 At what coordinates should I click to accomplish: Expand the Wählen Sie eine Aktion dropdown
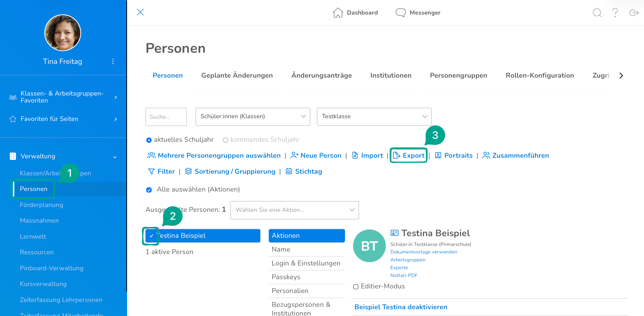coord(294,210)
